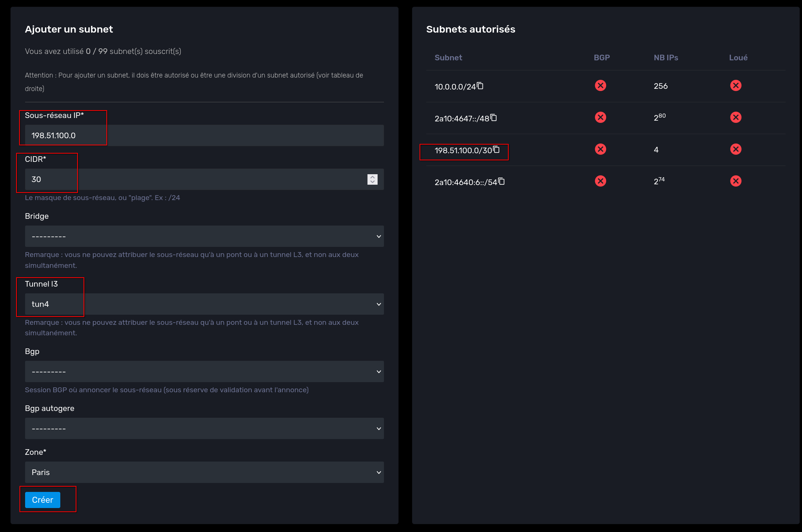Click Loué status icon for 10.0.0.0/24
802x532 pixels.
(x=735, y=86)
